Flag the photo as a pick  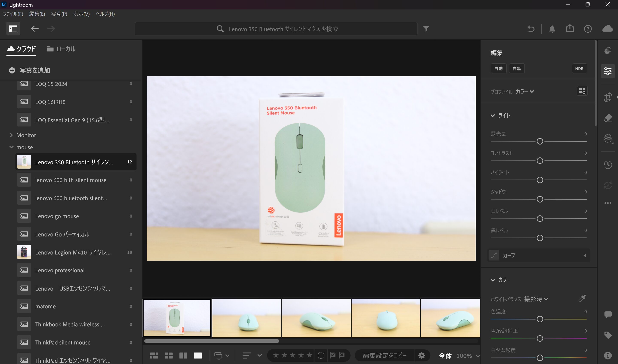coord(332,355)
